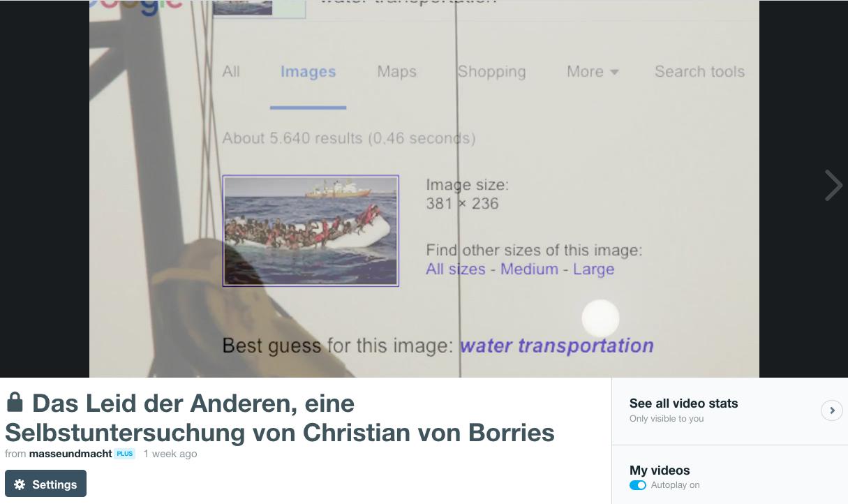This screenshot has height=504, width=848.
Task: Click the gear icon in Settings button
Action: click(20, 484)
